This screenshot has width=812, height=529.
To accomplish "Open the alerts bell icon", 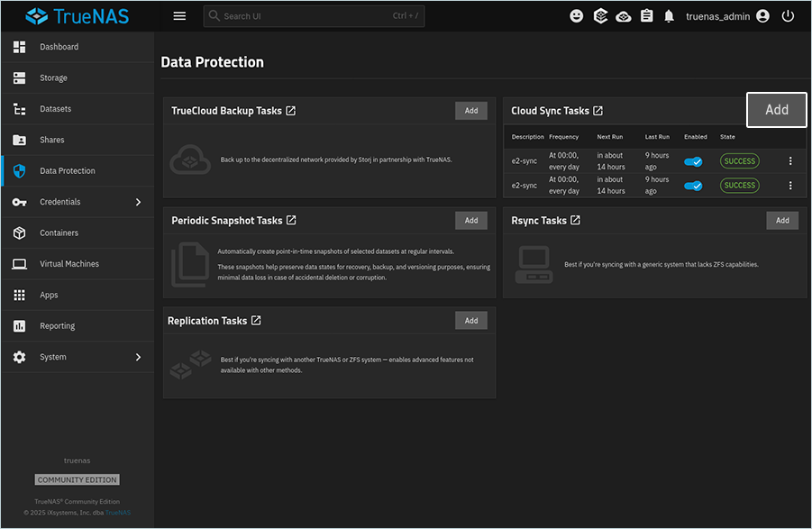I will (669, 16).
